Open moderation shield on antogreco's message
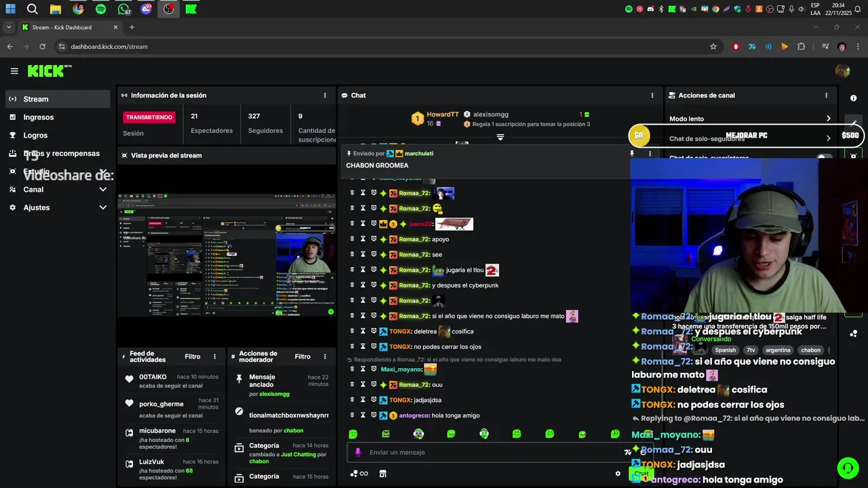 pyautogui.click(x=374, y=415)
